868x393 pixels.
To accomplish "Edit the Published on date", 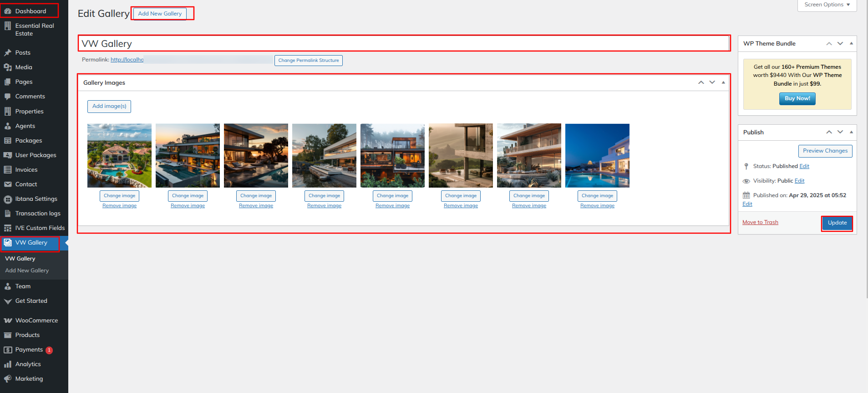I will coord(747,204).
